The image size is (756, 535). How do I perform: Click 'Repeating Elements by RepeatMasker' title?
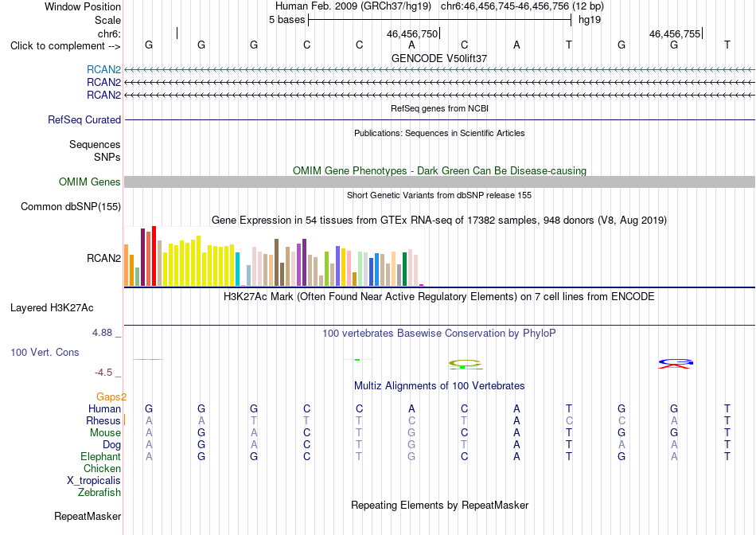coord(439,505)
